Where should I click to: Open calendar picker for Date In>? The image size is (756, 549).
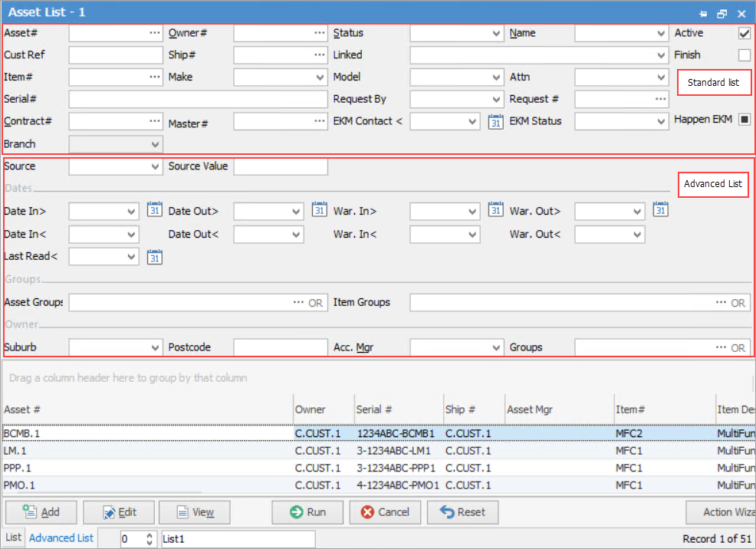(155, 211)
